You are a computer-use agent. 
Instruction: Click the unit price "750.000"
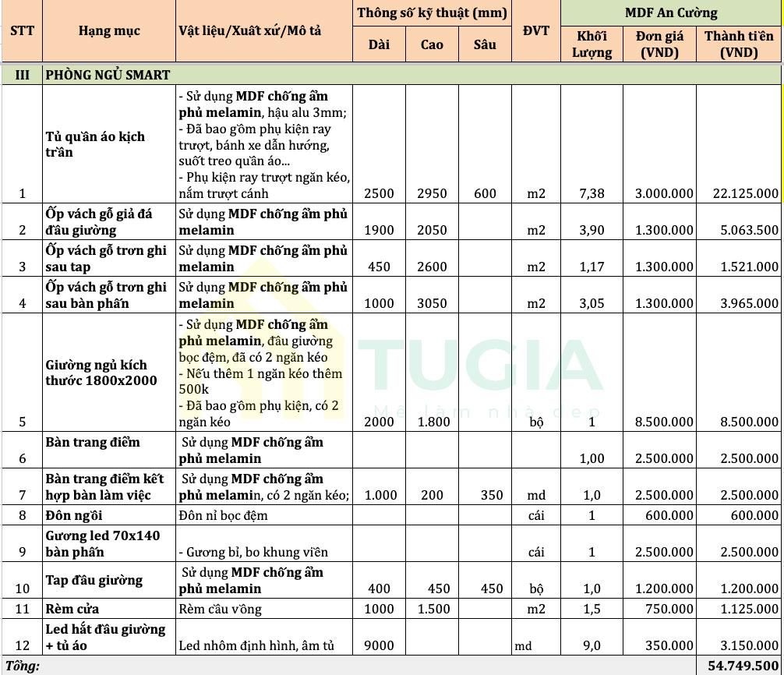pos(669,609)
